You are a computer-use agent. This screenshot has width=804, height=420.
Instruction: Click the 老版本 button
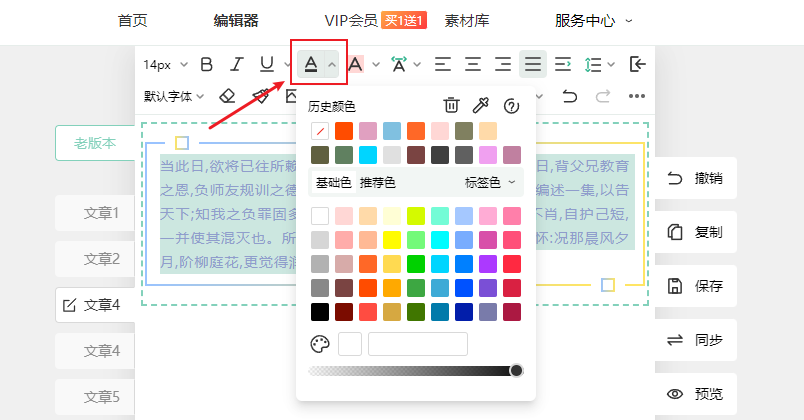(95, 143)
